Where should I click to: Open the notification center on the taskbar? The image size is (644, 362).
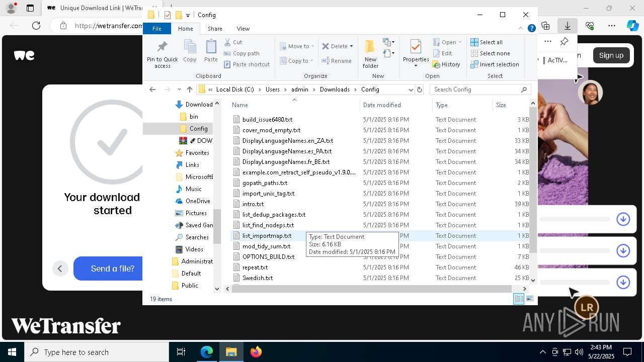[x=627, y=352]
